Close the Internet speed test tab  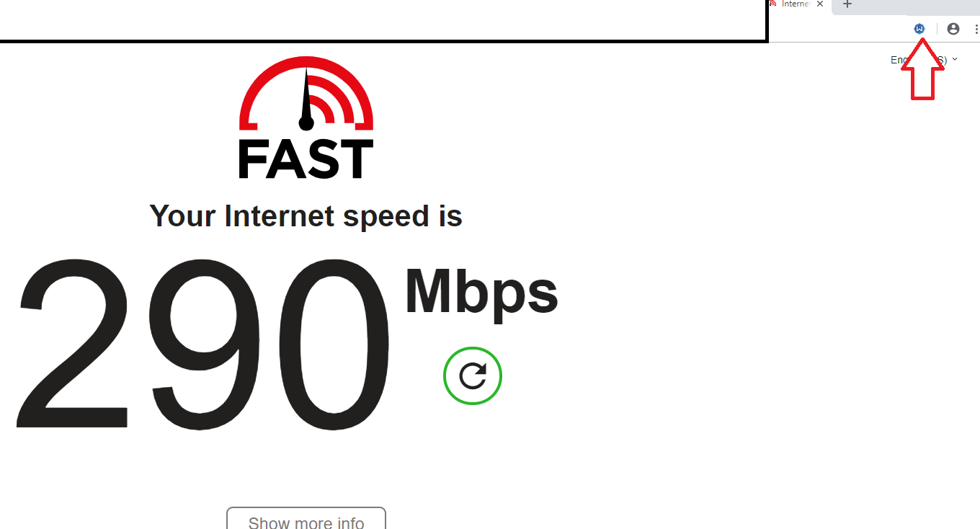pyautogui.click(x=820, y=4)
